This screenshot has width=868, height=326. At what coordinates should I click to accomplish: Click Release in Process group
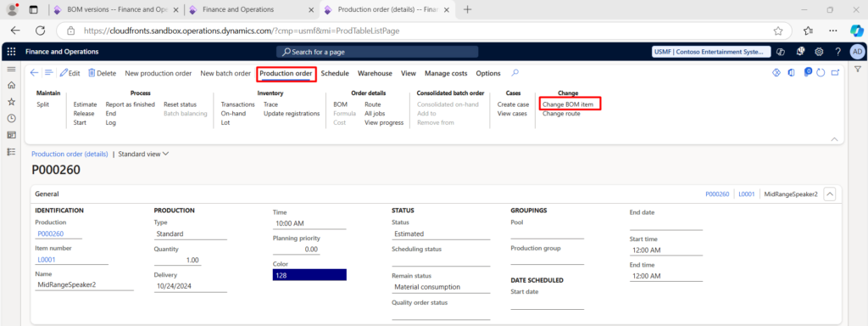tap(84, 114)
